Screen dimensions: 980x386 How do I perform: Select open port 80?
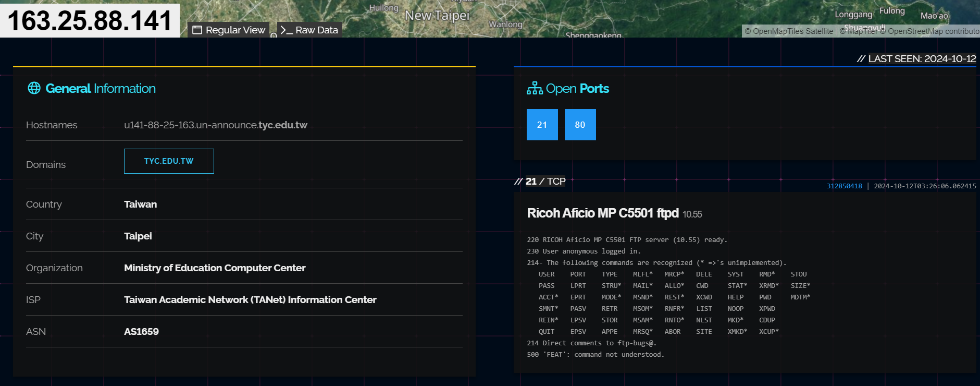(x=580, y=125)
